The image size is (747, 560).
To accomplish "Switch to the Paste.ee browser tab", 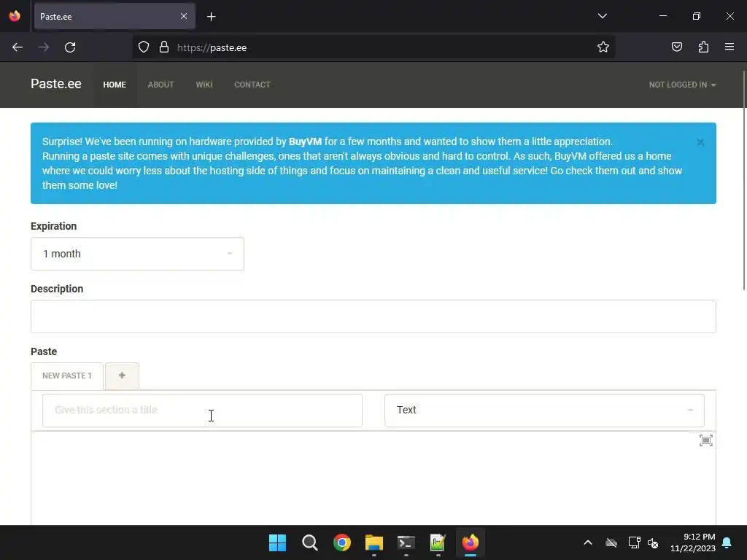I will (x=115, y=16).
